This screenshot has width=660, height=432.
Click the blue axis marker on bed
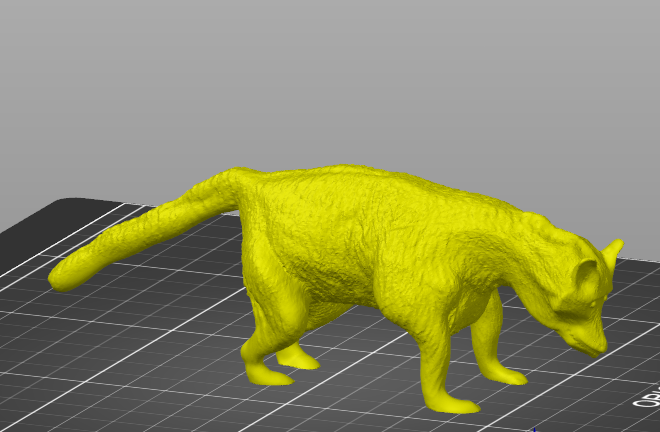coord(535,429)
